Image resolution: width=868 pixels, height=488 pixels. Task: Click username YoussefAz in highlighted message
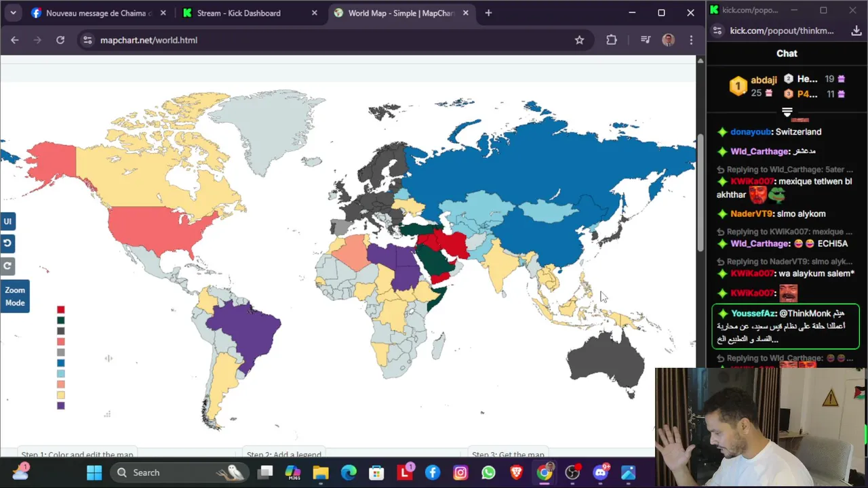[x=753, y=314]
